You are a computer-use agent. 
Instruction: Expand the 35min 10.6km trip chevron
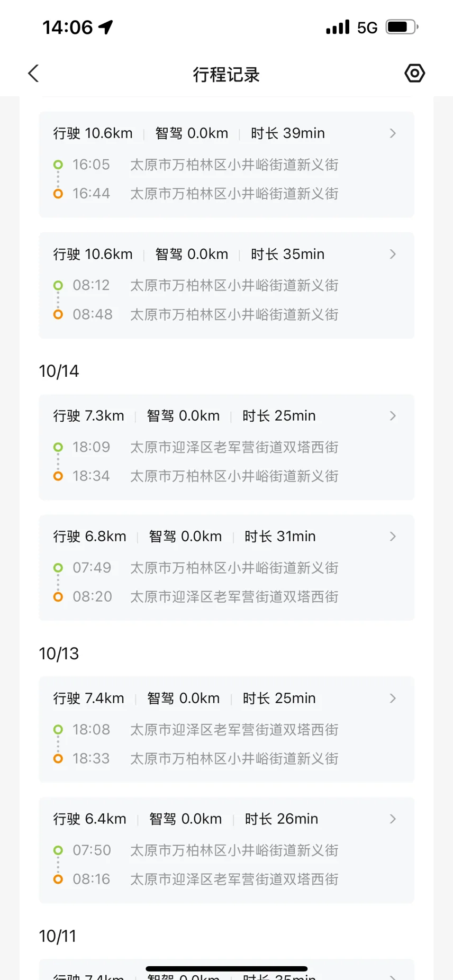point(393,254)
